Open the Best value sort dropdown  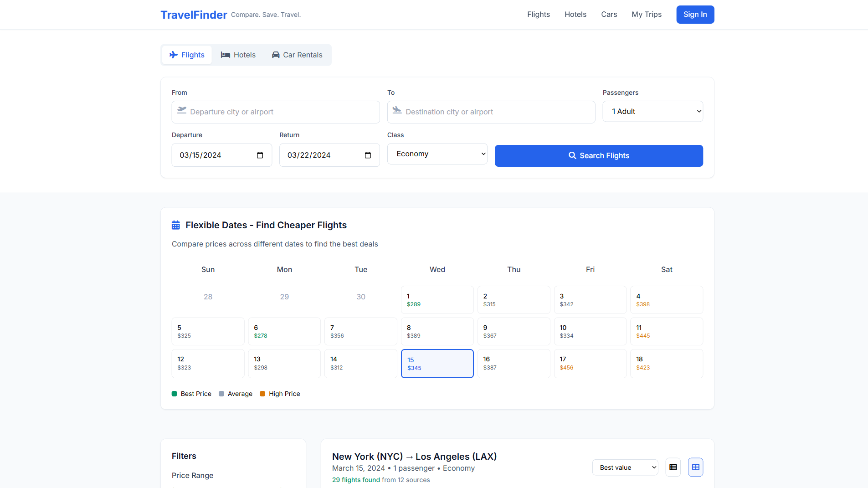pyautogui.click(x=625, y=467)
